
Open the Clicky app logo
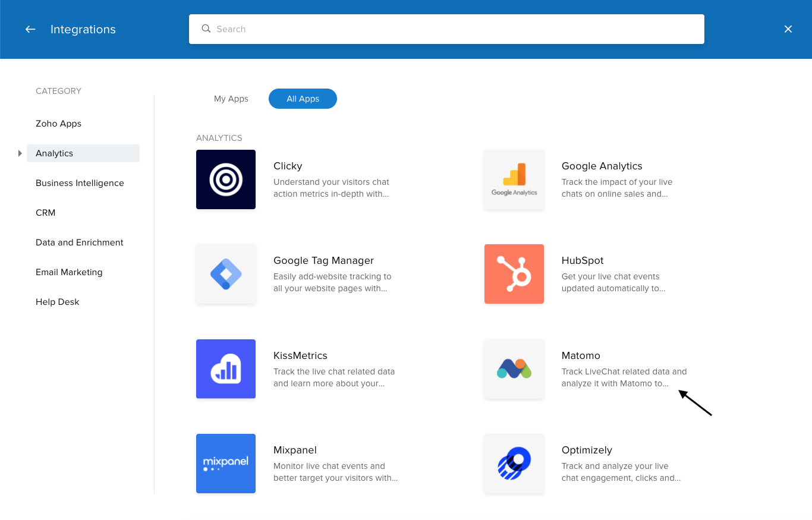[x=226, y=179]
